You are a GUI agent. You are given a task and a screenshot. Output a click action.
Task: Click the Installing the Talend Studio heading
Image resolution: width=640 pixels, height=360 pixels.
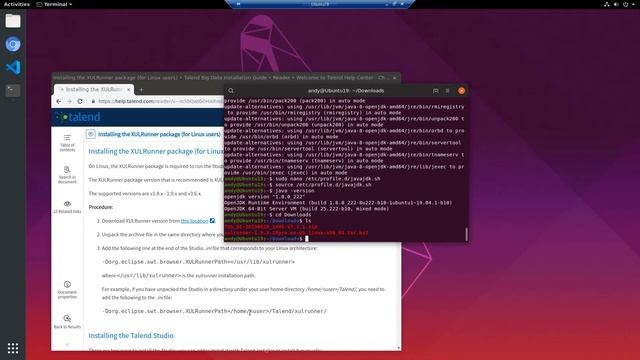click(131, 336)
